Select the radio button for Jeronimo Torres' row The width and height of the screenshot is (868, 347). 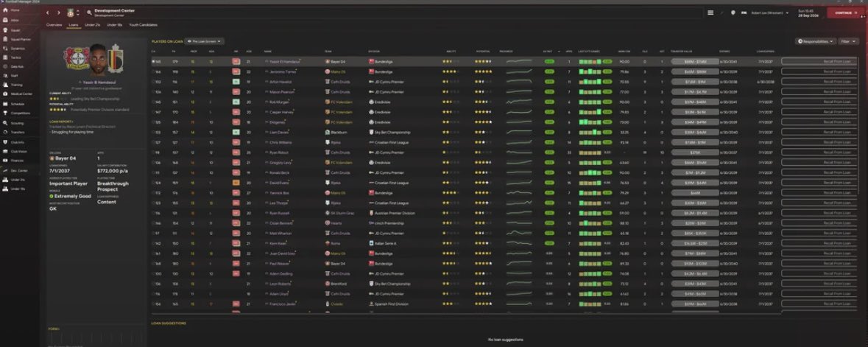153,71
